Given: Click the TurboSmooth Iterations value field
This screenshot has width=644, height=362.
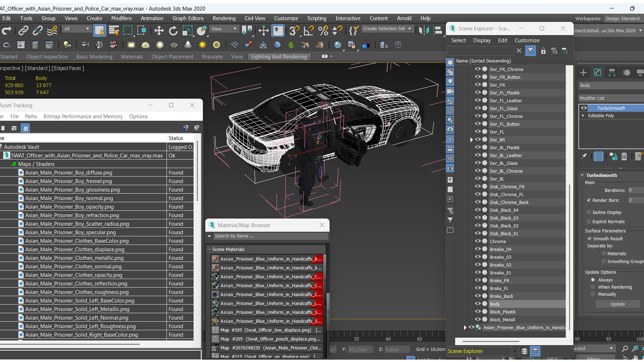Looking at the screenshot, I should tap(636, 190).
